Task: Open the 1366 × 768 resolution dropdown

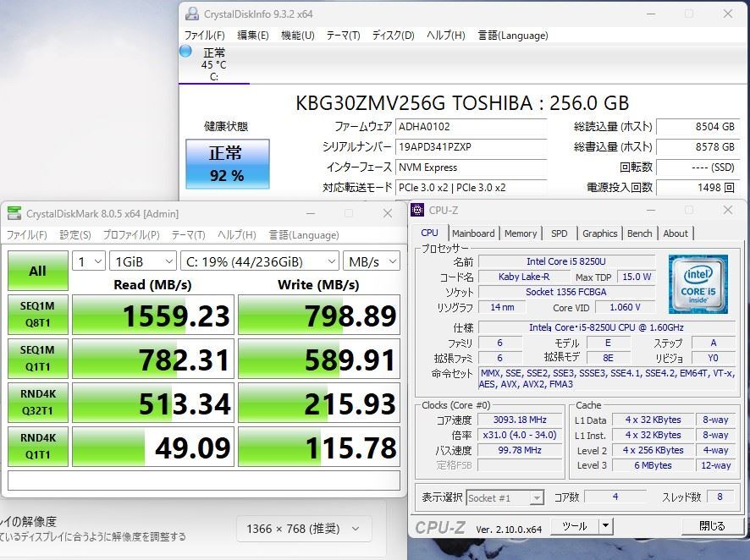Action: pyautogui.click(x=304, y=529)
